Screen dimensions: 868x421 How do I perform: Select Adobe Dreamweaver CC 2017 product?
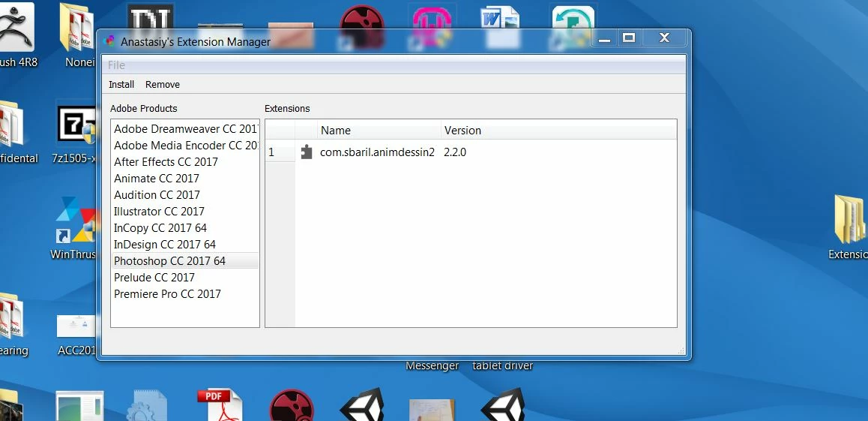(x=185, y=129)
